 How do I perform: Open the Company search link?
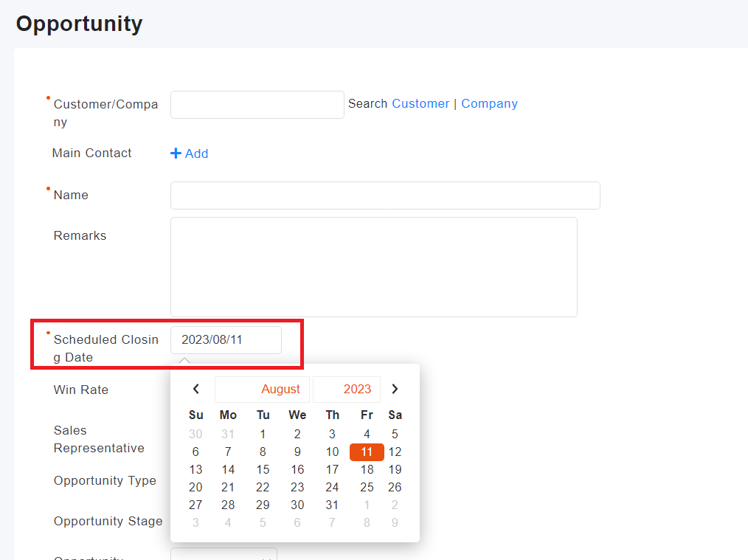click(x=489, y=103)
